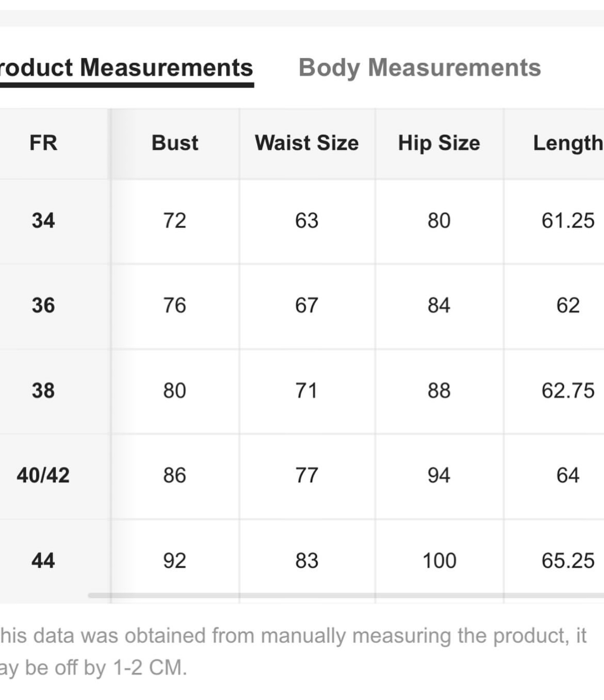Click the waist value 77
This screenshot has width=604, height=700.
[x=307, y=475]
